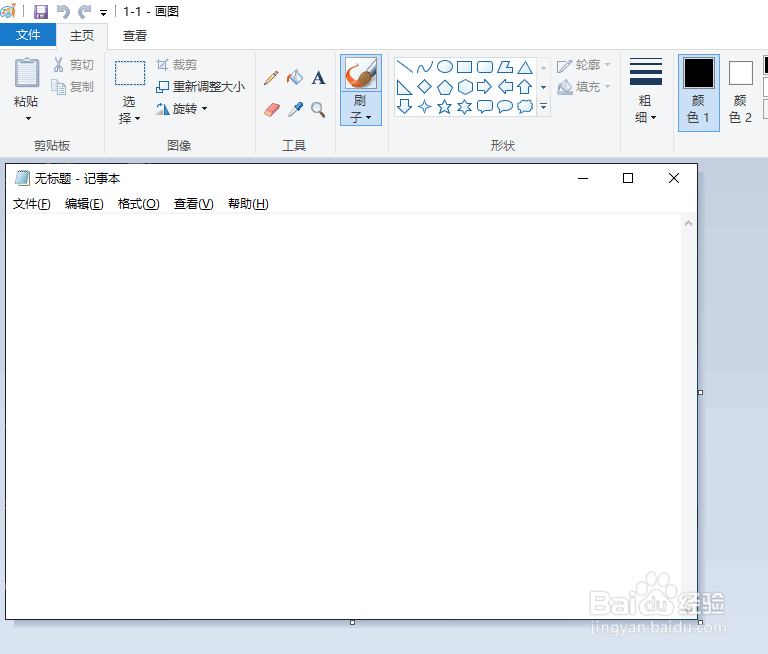Select the Fill with color bucket tool
This screenshot has height=654, width=768.
(295, 77)
